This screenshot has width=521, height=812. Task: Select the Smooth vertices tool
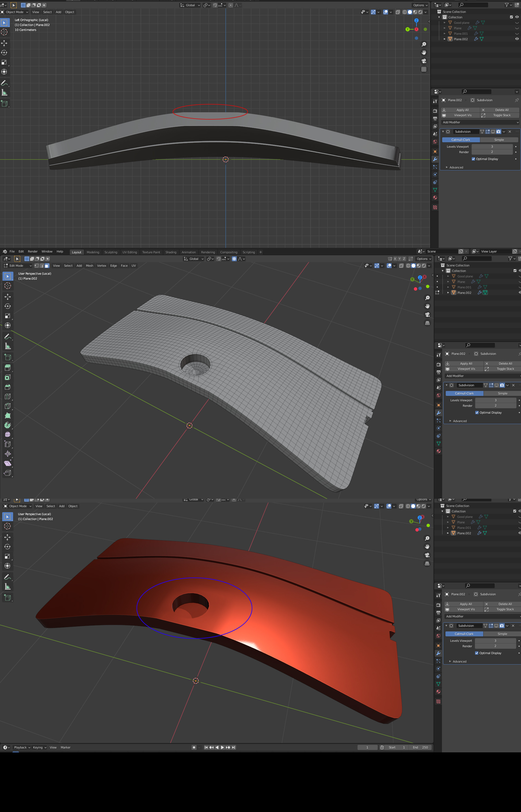coord(7,434)
